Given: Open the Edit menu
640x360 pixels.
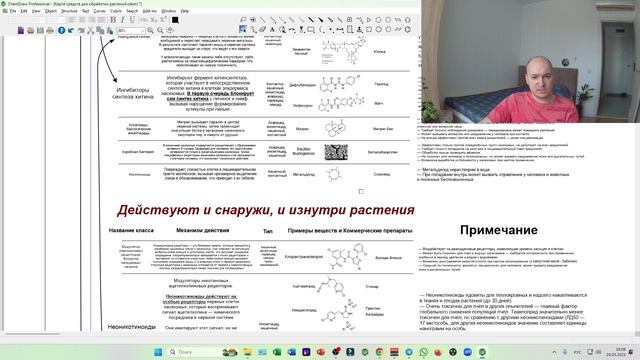Looking at the screenshot, I should pos(24,11).
